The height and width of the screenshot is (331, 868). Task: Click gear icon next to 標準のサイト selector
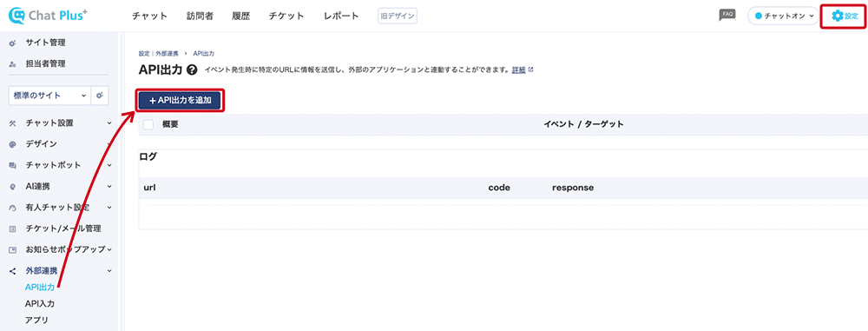(x=100, y=96)
